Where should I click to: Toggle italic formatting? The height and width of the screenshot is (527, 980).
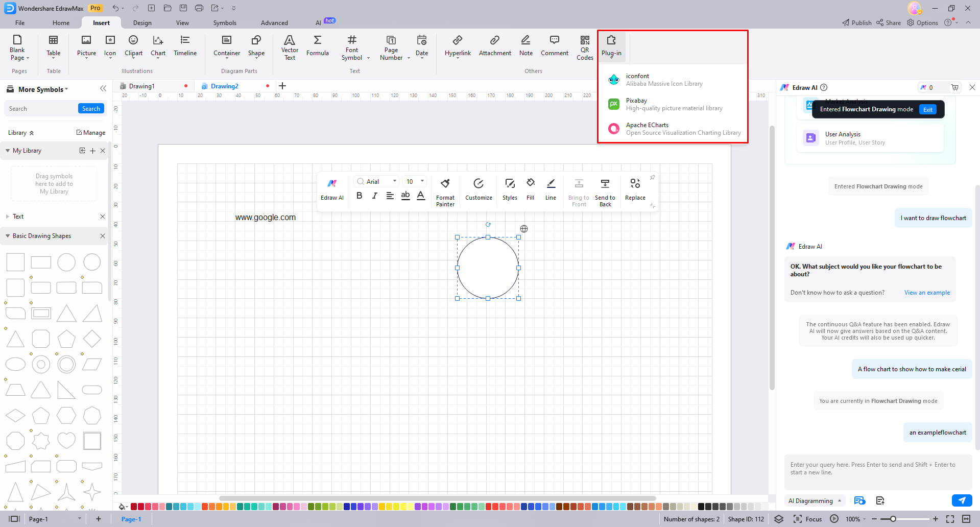click(x=375, y=196)
